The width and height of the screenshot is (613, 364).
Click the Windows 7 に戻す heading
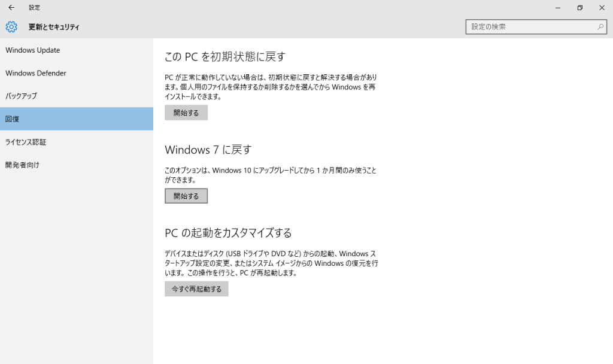tap(208, 150)
